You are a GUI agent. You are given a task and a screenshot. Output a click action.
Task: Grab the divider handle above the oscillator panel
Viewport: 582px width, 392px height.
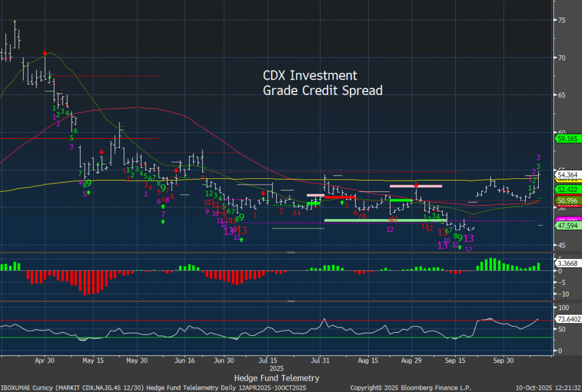(x=291, y=301)
